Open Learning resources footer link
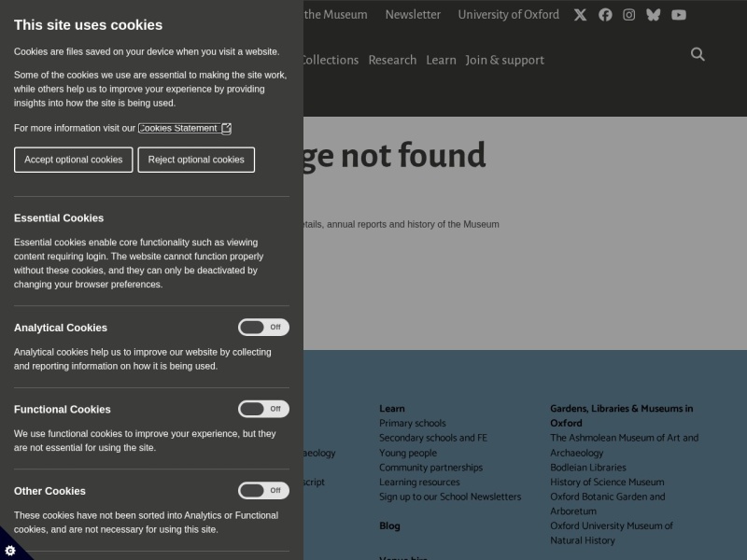Image resolution: width=747 pixels, height=560 pixels. tap(419, 482)
